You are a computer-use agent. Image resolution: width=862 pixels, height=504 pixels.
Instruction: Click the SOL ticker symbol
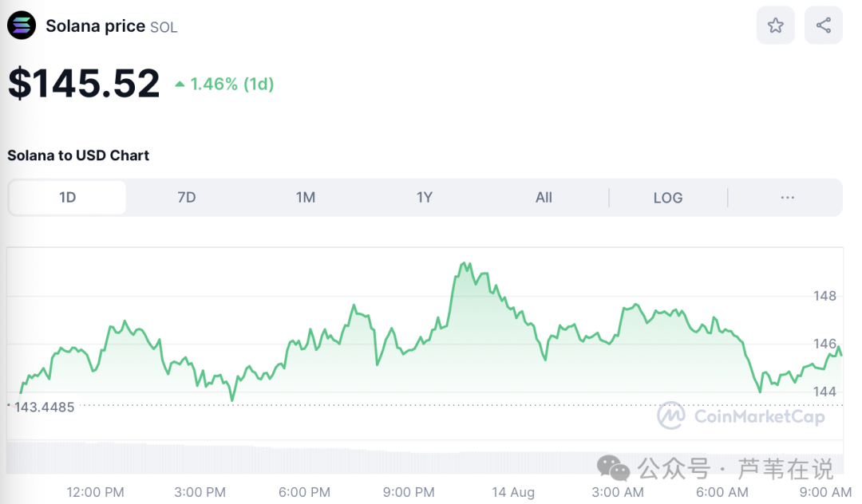[164, 27]
